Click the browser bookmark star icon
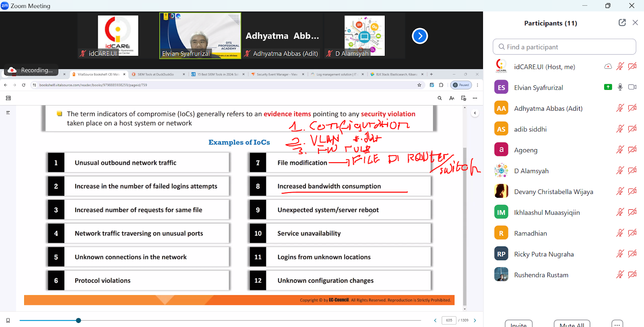The width and height of the screenshot is (644, 327). point(419,85)
